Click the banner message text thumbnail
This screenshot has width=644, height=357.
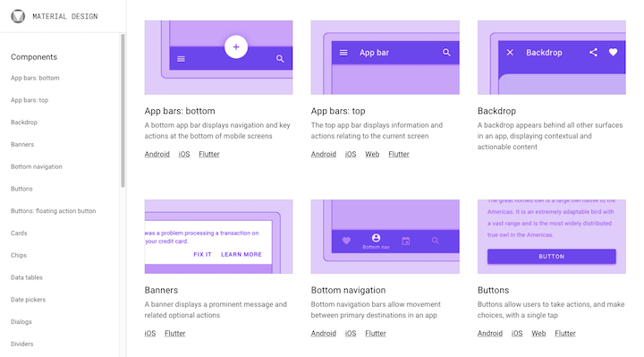pyautogui.click(x=201, y=237)
